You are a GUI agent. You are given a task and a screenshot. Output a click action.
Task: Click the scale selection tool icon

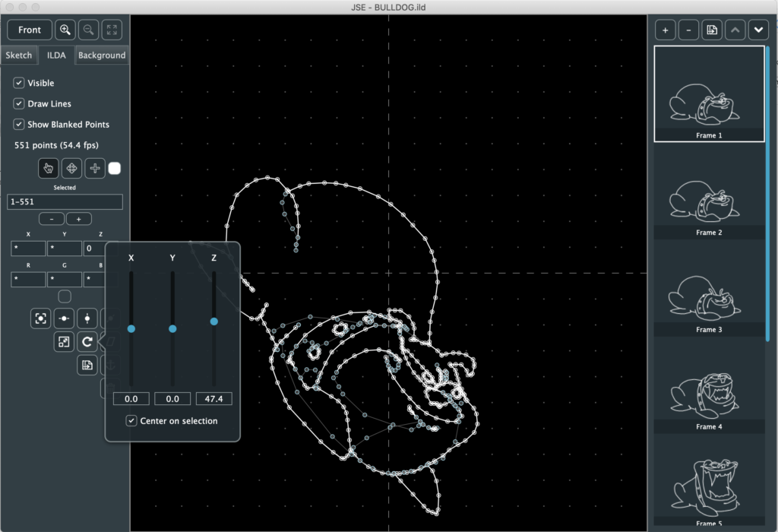(64, 342)
